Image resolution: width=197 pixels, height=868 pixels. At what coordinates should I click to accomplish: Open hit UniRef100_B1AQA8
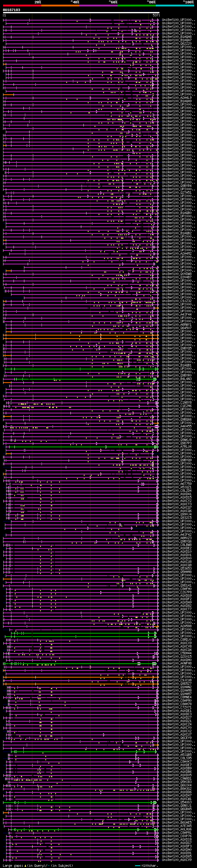[x=177, y=37]
